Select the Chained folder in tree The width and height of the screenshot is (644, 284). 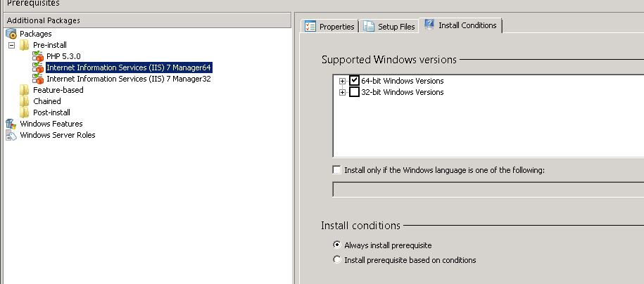tap(46, 101)
